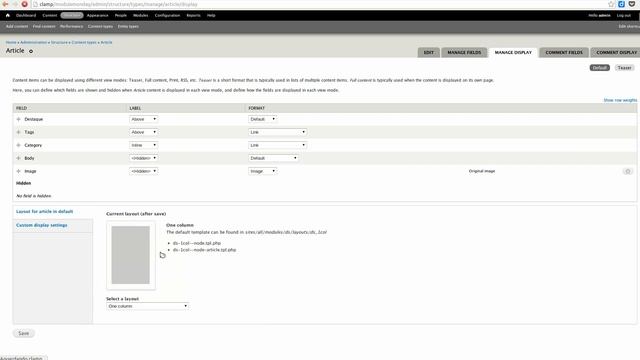The height and width of the screenshot is (360, 640).
Task: Open the Pocket extension icon
Action: click(632, 4)
